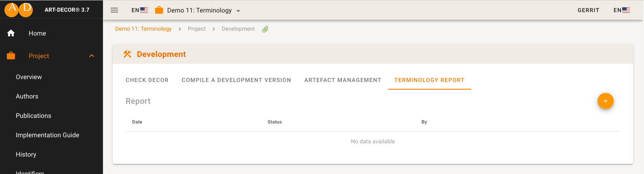Click the Demo 11: Terminology breadcrumb link
644x174 pixels.
point(143,29)
